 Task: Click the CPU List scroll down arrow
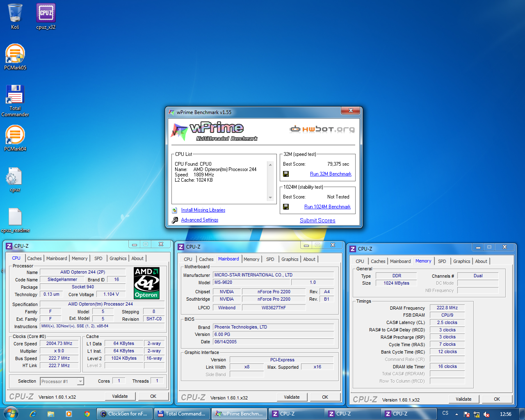(270, 198)
